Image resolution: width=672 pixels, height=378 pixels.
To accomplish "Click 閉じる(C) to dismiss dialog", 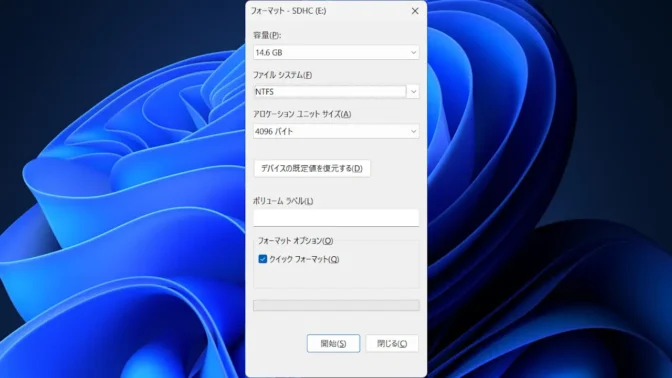I will [392, 343].
